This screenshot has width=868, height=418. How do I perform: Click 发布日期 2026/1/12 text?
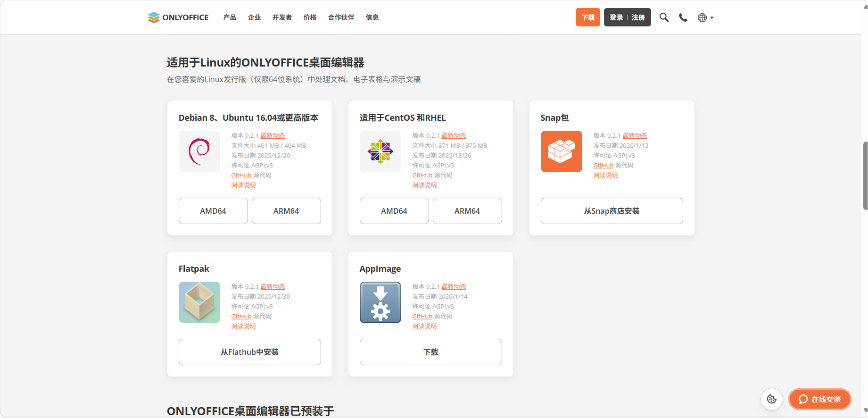click(x=621, y=146)
